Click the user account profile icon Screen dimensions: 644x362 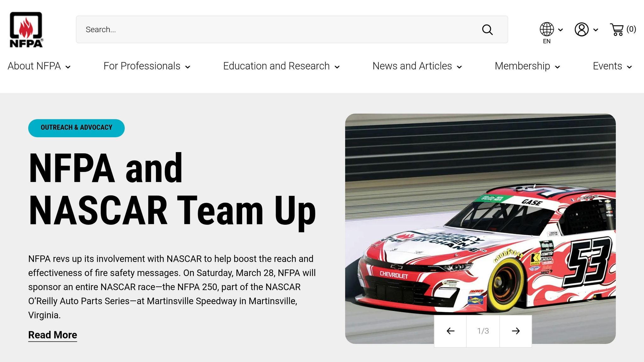[x=581, y=30]
